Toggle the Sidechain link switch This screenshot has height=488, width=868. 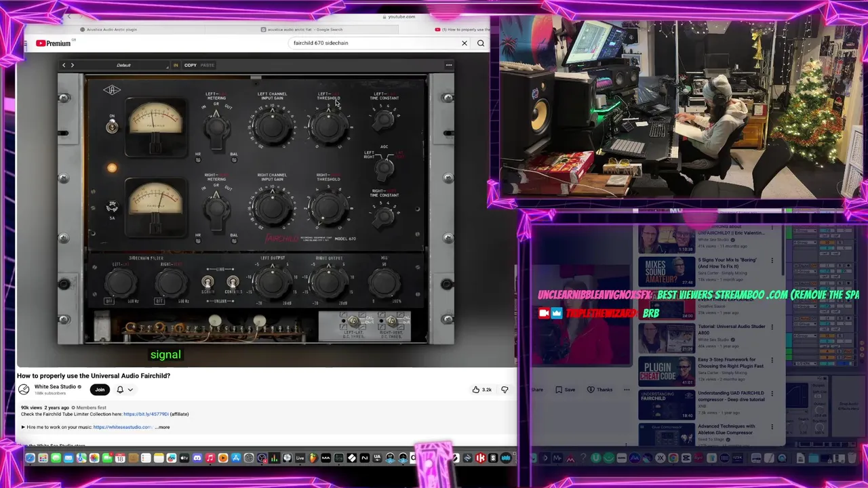pos(208,282)
